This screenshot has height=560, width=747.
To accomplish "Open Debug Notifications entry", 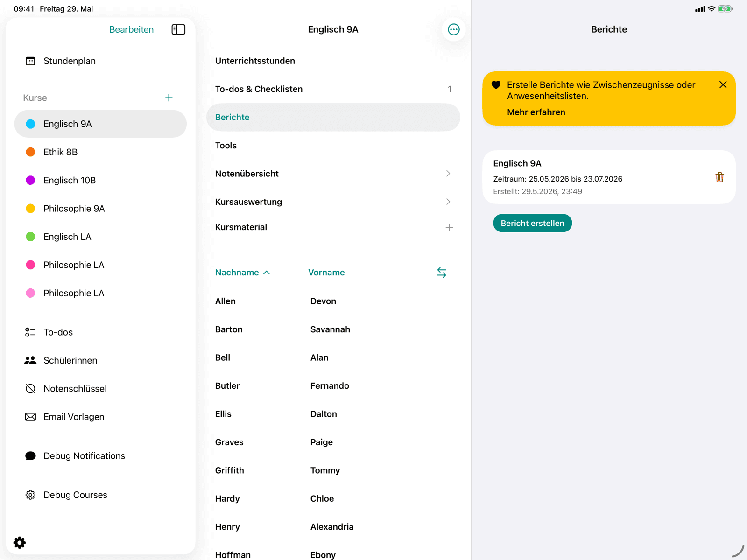I will pyautogui.click(x=100, y=456).
